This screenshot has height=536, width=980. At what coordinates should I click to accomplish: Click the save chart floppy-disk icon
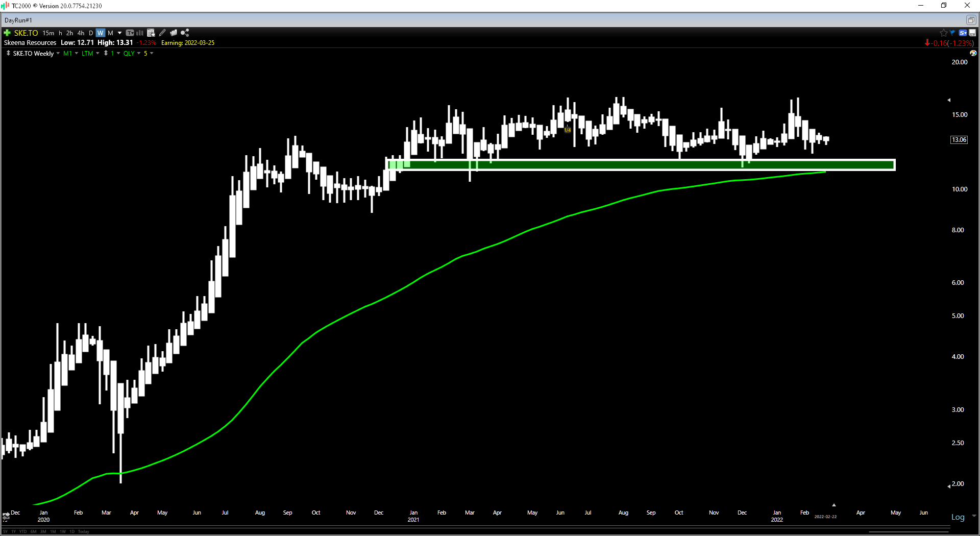point(972,33)
